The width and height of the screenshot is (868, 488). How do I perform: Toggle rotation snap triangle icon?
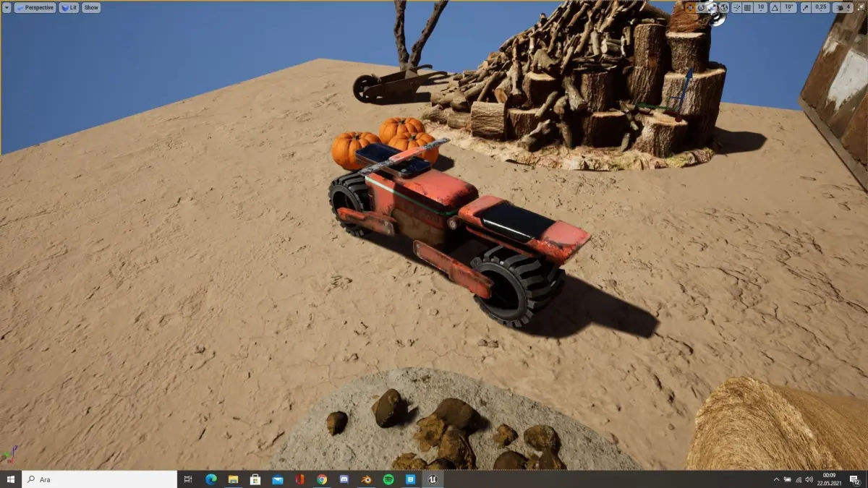tap(775, 7)
